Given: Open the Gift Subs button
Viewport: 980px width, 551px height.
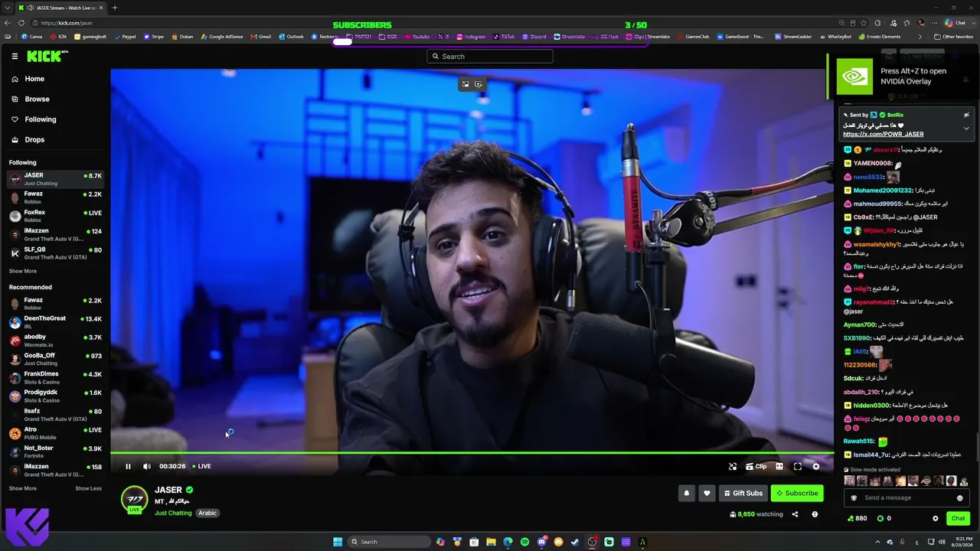Looking at the screenshot, I should 743,494.
